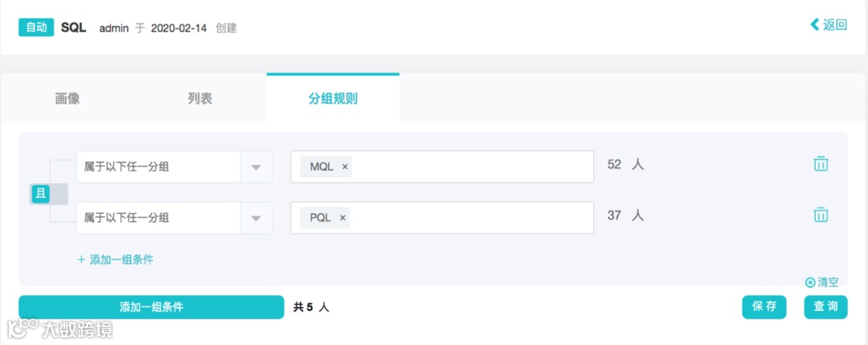
Task: Remove the MQL tag
Action: click(346, 166)
